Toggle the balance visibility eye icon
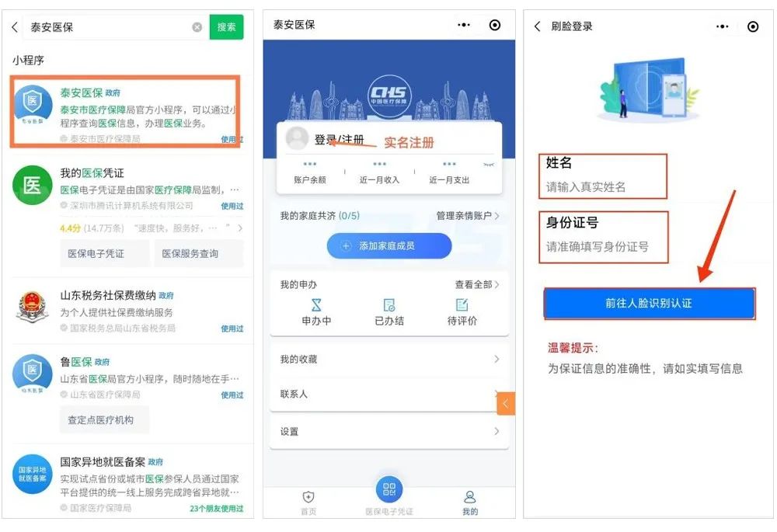This screenshot has height=532, width=777. tap(488, 165)
